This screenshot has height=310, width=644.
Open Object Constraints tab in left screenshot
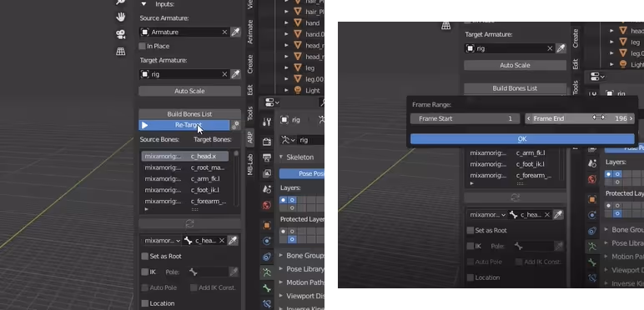267,257
